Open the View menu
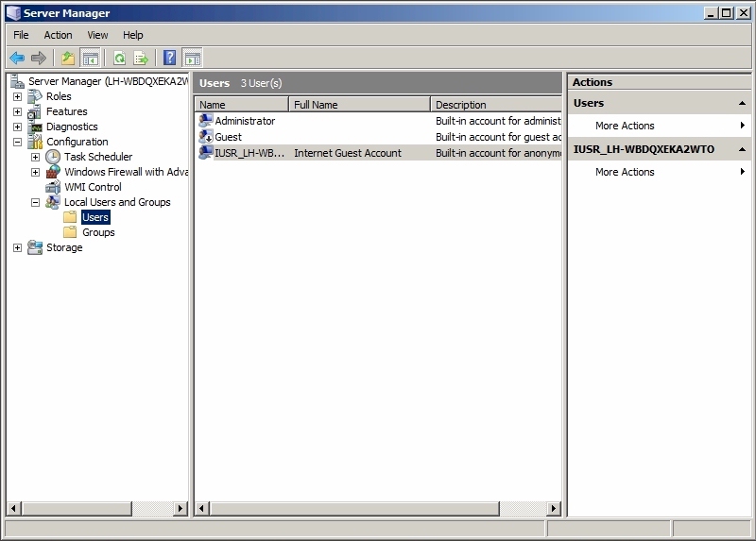The width and height of the screenshot is (756, 541). 97,35
